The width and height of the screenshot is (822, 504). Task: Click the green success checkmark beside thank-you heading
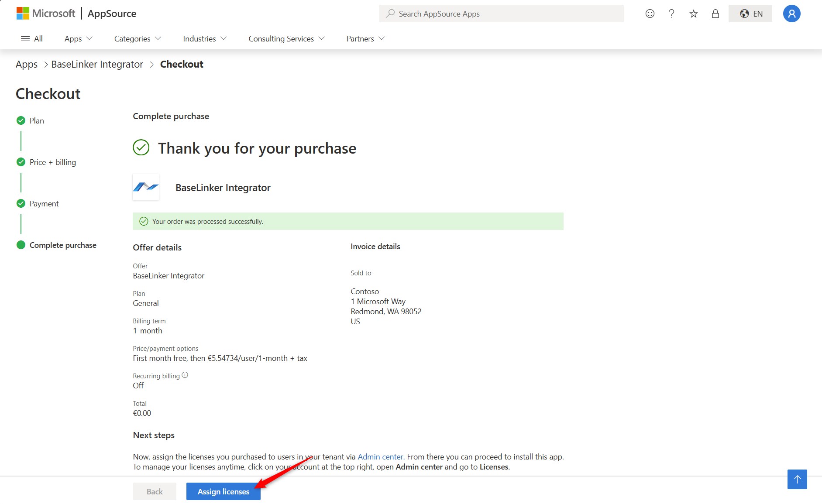pyautogui.click(x=141, y=147)
